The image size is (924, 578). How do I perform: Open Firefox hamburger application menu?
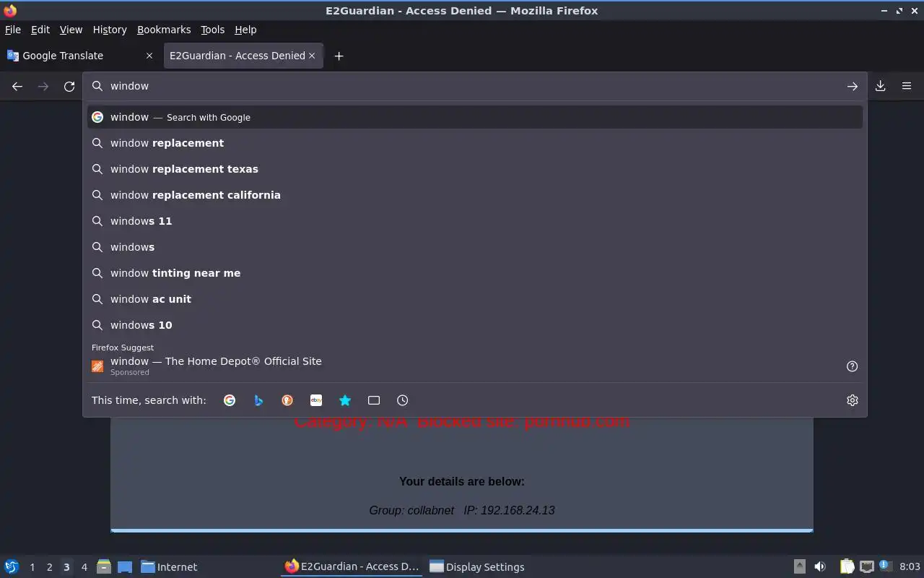[x=907, y=86]
